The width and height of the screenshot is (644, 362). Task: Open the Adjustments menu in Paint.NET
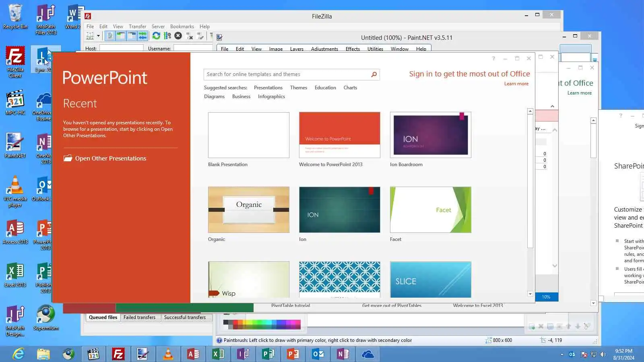pos(324,49)
